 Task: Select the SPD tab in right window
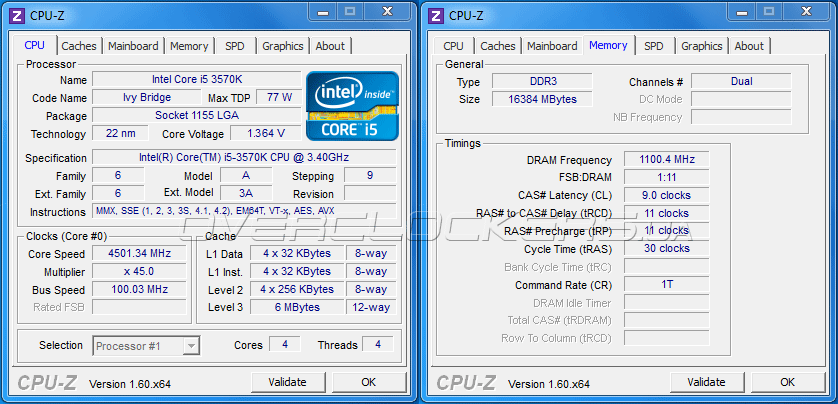pyautogui.click(x=654, y=46)
